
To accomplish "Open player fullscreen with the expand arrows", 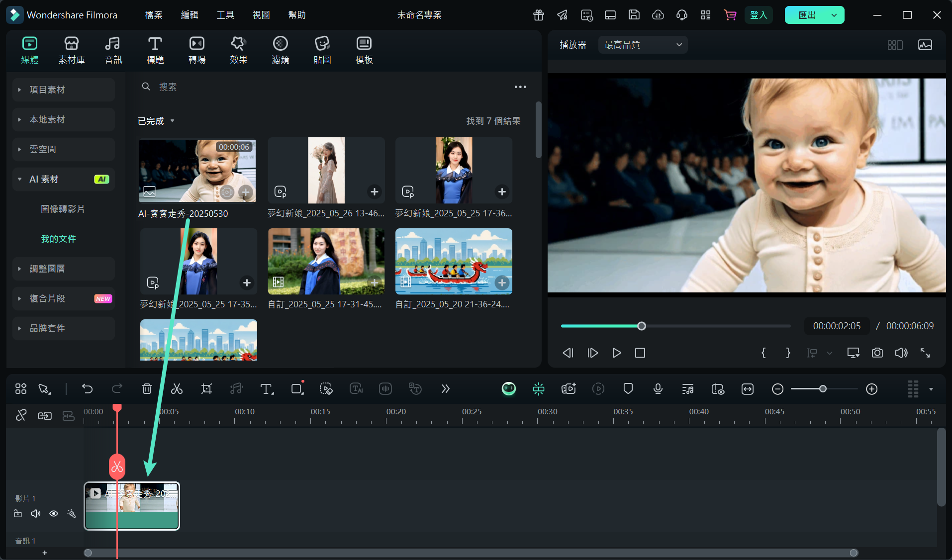I will [925, 353].
